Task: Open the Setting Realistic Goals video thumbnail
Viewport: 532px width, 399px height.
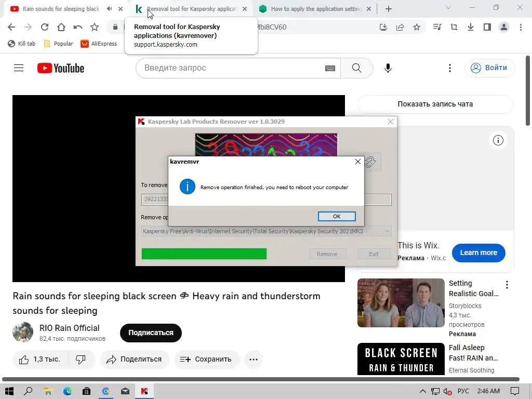Action: pos(401,303)
